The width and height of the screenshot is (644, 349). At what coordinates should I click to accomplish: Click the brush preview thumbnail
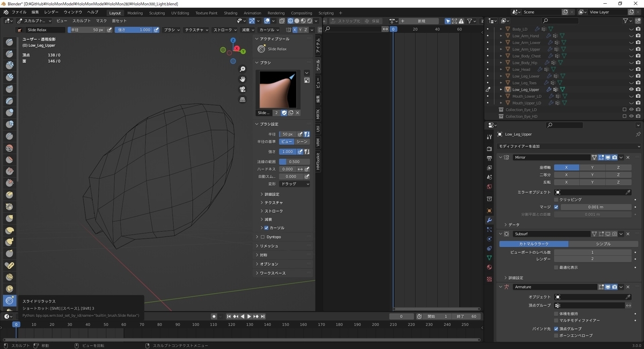point(278,89)
